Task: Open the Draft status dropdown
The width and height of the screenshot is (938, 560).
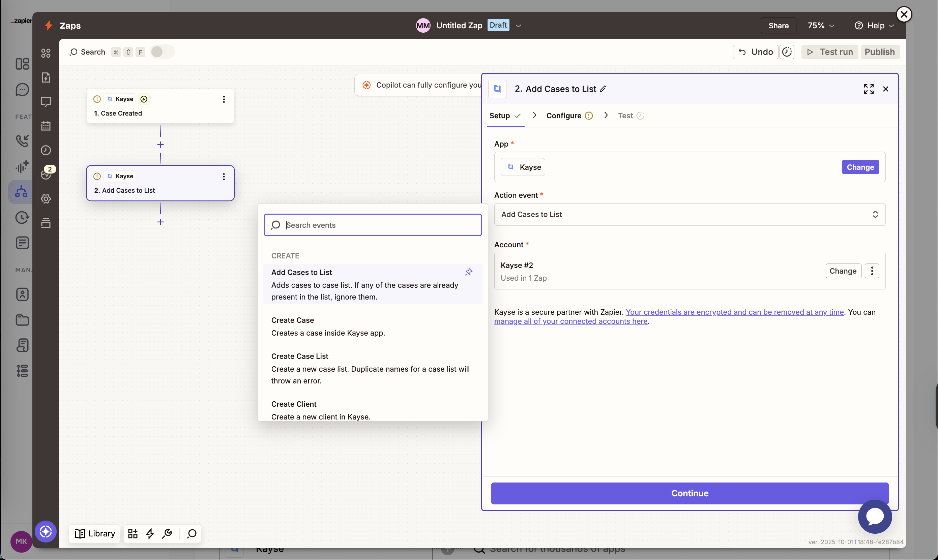Action: click(519, 25)
